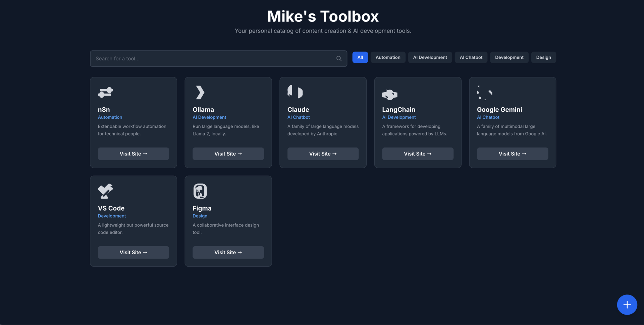644x325 pixels.
Task: Focus the 'Search for a tool...' field
Action: pos(218,59)
